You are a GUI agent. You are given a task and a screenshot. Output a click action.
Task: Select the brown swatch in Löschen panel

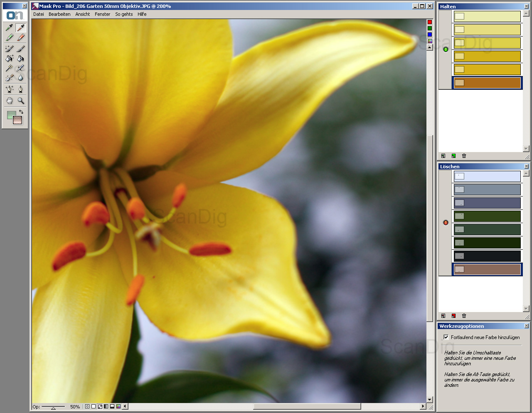[x=487, y=269]
